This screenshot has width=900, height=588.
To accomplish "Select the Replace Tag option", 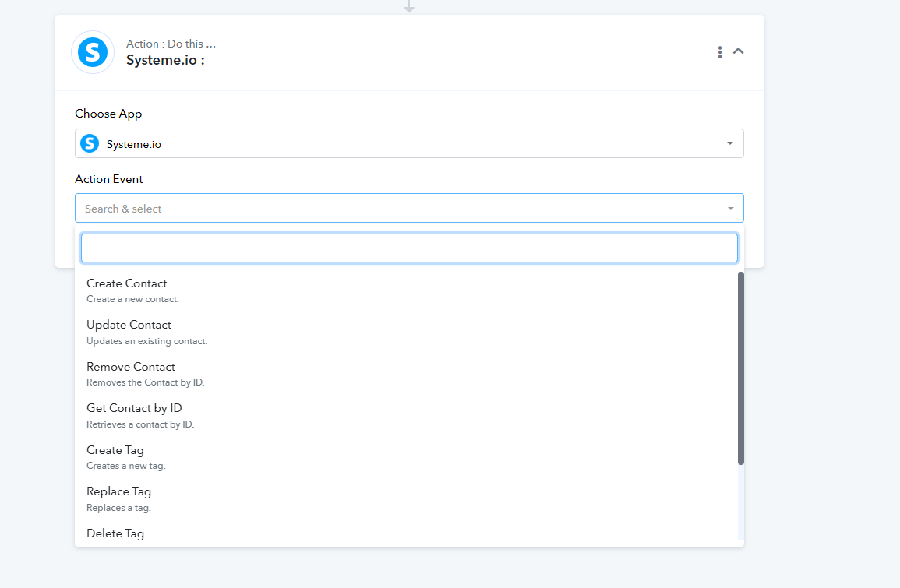I will (x=119, y=491).
